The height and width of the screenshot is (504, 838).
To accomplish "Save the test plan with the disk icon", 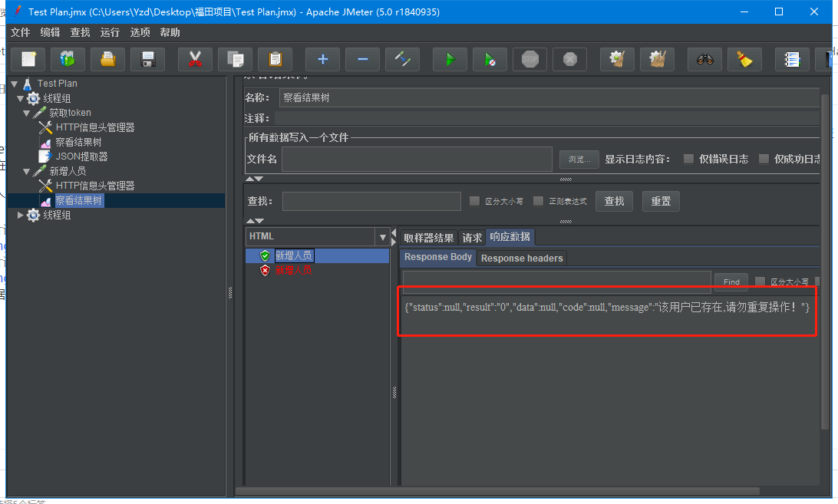I will (148, 59).
